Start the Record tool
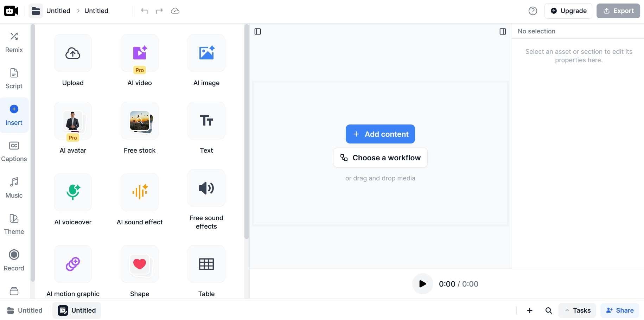Screen dimensions: 644x320 pyautogui.click(x=14, y=261)
